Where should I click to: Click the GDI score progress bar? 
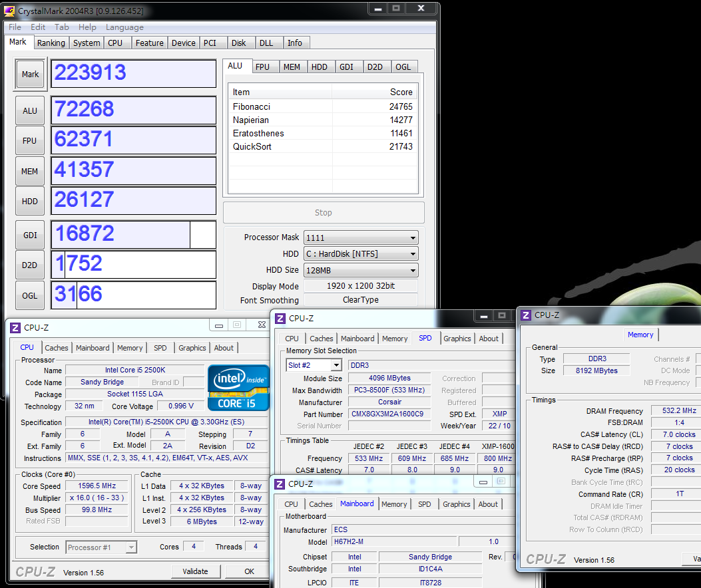pos(134,235)
